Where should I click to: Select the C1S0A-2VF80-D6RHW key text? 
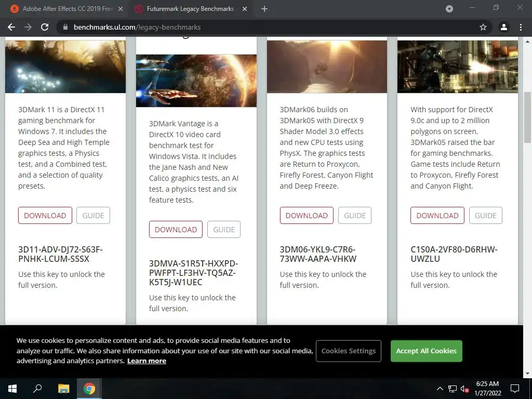(x=454, y=254)
